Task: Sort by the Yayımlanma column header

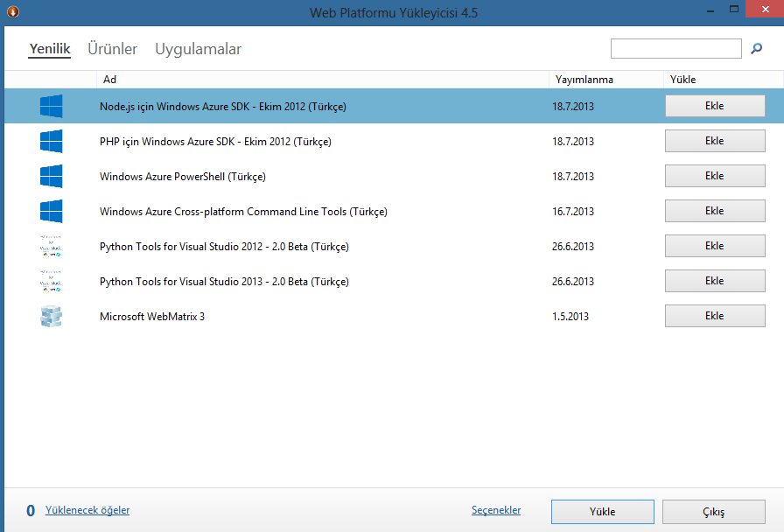Action: tap(606, 80)
